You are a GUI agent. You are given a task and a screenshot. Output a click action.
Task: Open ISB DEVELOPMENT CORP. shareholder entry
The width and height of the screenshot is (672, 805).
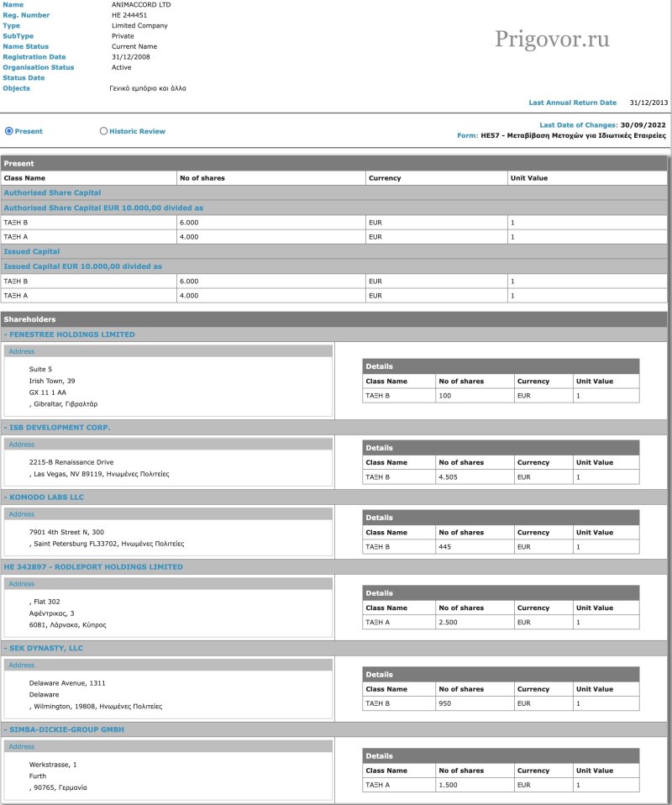[x=59, y=428]
